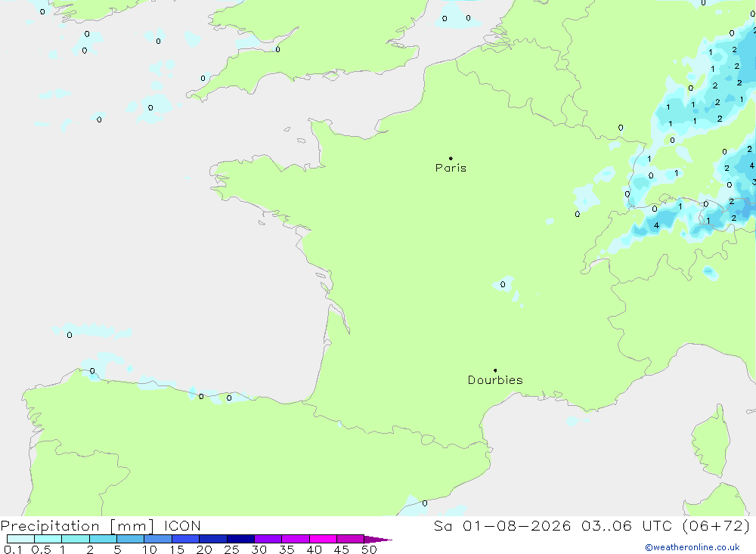Open the weatheronline.co.uk copyright link
Image resolution: width=756 pixels, height=554 pixels.
pos(692,547)
